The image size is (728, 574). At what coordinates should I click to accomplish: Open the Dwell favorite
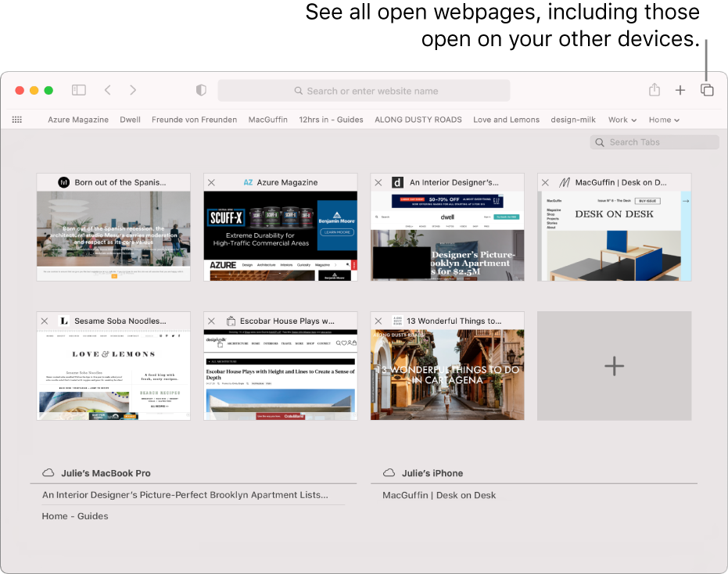click(130, 120)
